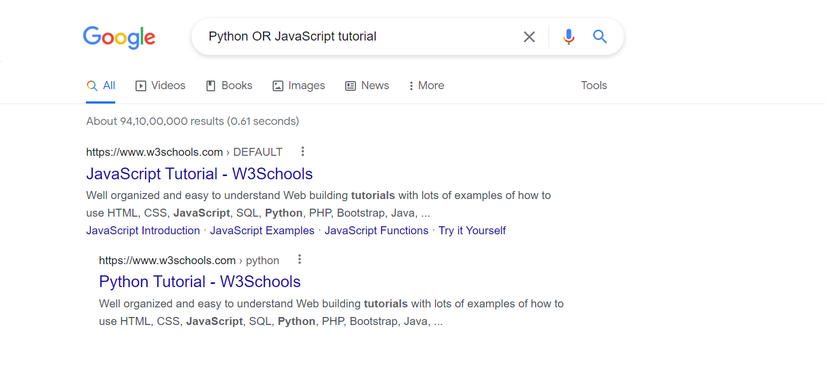This screenshot has height=365, width=825.
Task: Follow the JavaScript Examples sitelink
Action: (x=262, y=231)
